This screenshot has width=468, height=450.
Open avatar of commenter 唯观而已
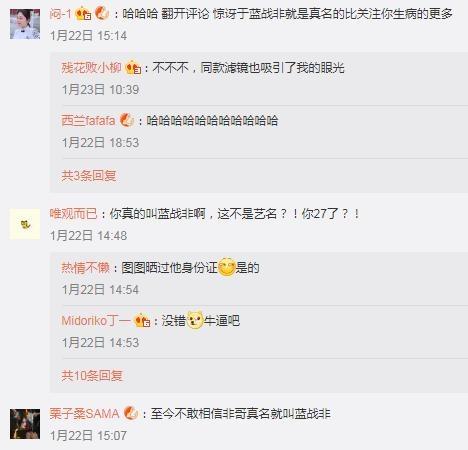[25, 224]
